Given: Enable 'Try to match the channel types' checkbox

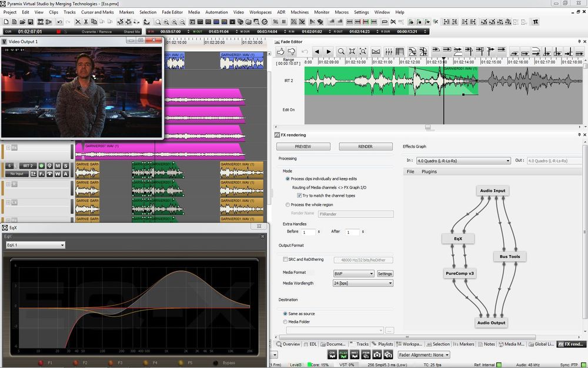Looking at the screenshot, I should pos(299,195).
